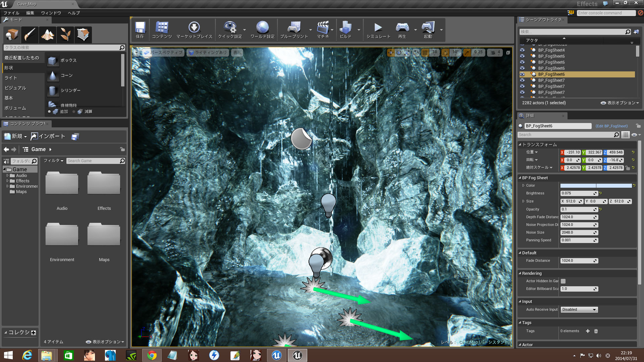The width and height of the screenshot is (644, 362).
Task: Select the Geometry Editing mode icon
Action: 83,35
